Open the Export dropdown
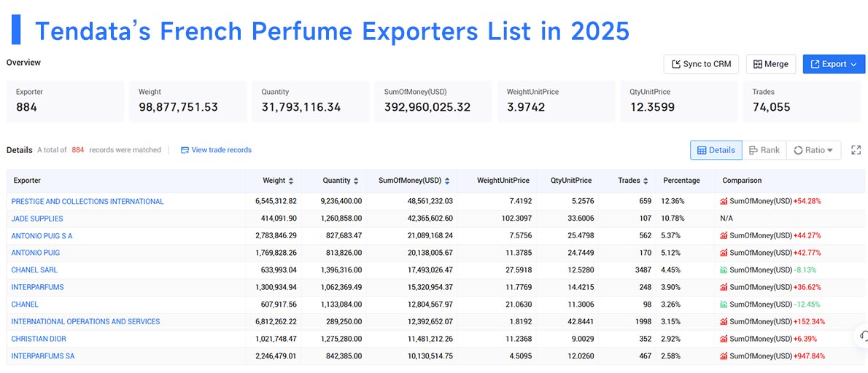This screenshot has height=373, width=868. coord(834,64)
